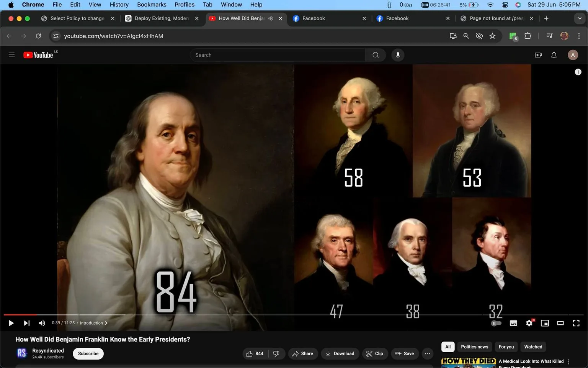Open the YouTube settings gear in the player

529,323
